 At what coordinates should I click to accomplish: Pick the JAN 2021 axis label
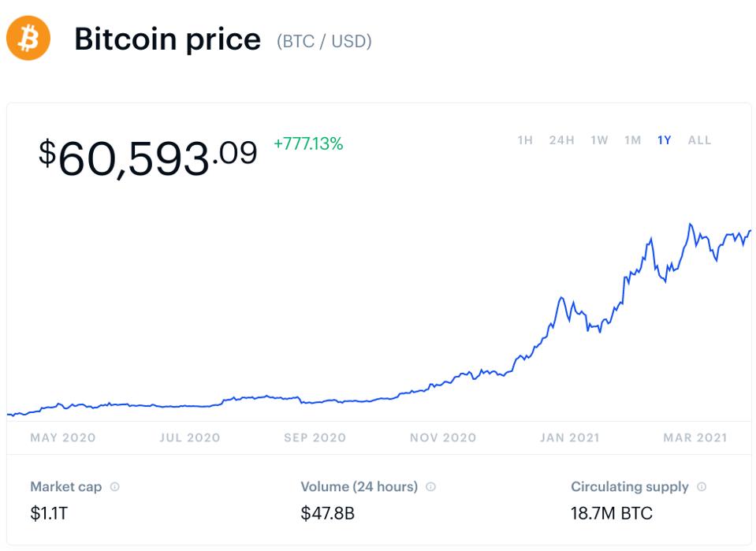(569, 437)
